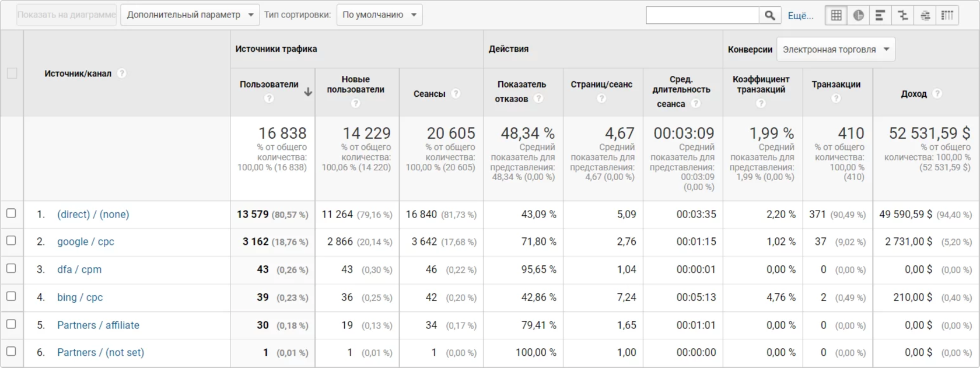This screenshot has height=368, width=980.
Task: Switch to percentage pie chart view
Action: [858, 15]
